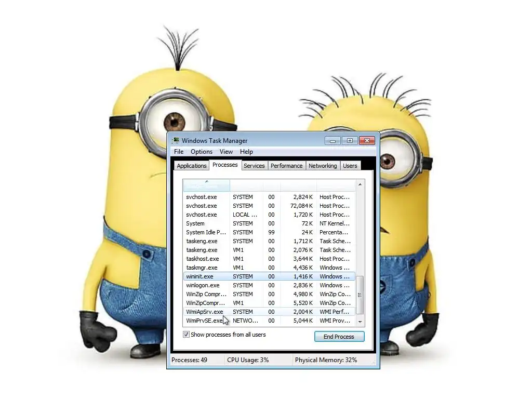Screen dimensions: 532x399
Task: Select the wininit.exe process row
Action: pyautogui.click(x=269, y=276)
